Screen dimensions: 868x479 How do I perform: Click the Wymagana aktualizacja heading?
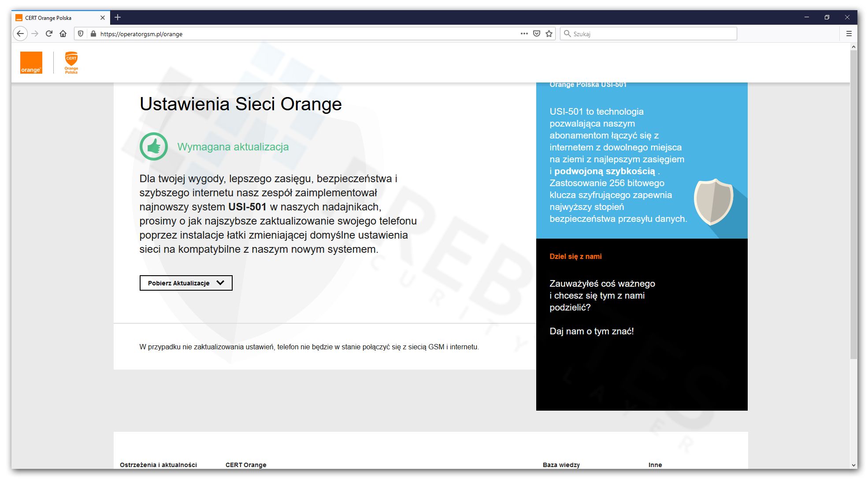233,147
